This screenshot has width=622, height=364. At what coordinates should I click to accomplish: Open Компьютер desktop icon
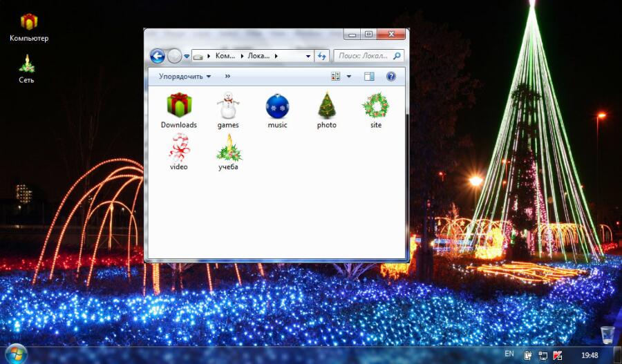tap(29, 23)
